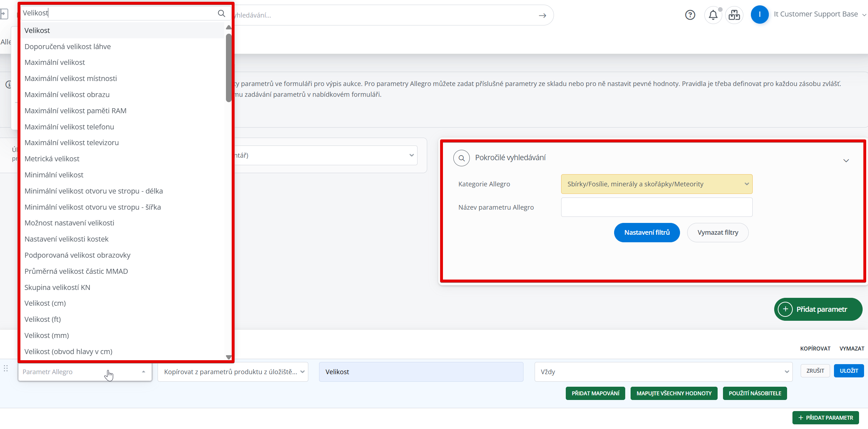Image resolution: width=868 pixels, height=429 pixels.
Task: Open the Parametr Allegro combo box
Action: 85,372
